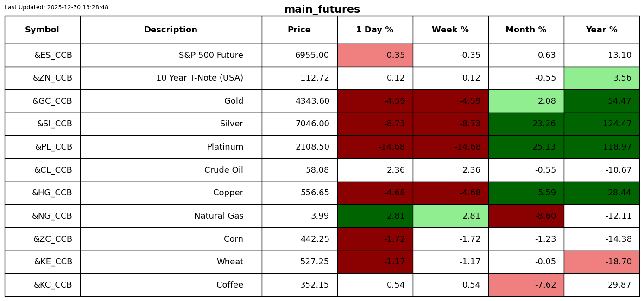Click the Coffee Month % cell -7.62
This screenshot has width=644, height=301.
[x=526, y=285]
